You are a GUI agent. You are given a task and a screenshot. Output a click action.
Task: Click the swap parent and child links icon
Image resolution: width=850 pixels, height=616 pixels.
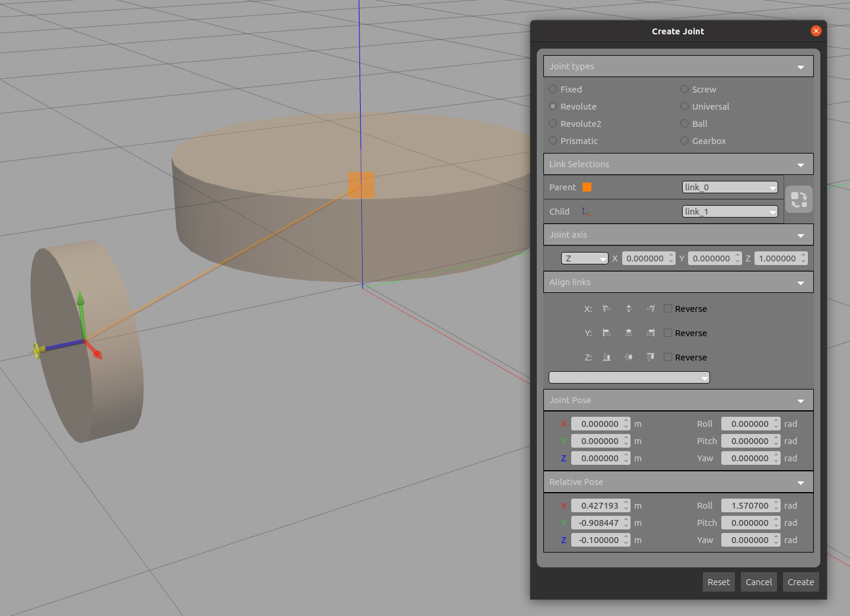pos(798,199)
